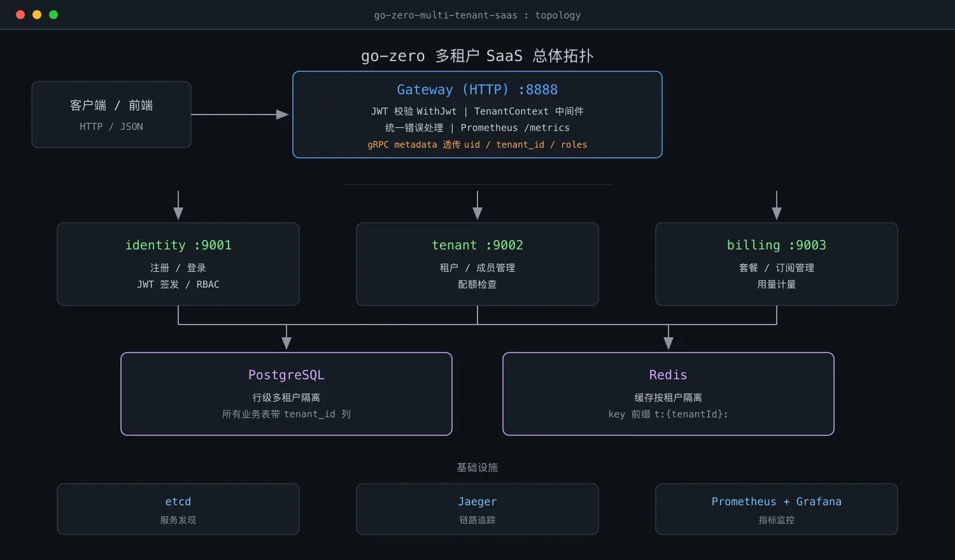This screenshot has height=560, width=955.
Task: Select the 'identity :9001' service title
Action: pyautogui.click(x=178, y=245)
